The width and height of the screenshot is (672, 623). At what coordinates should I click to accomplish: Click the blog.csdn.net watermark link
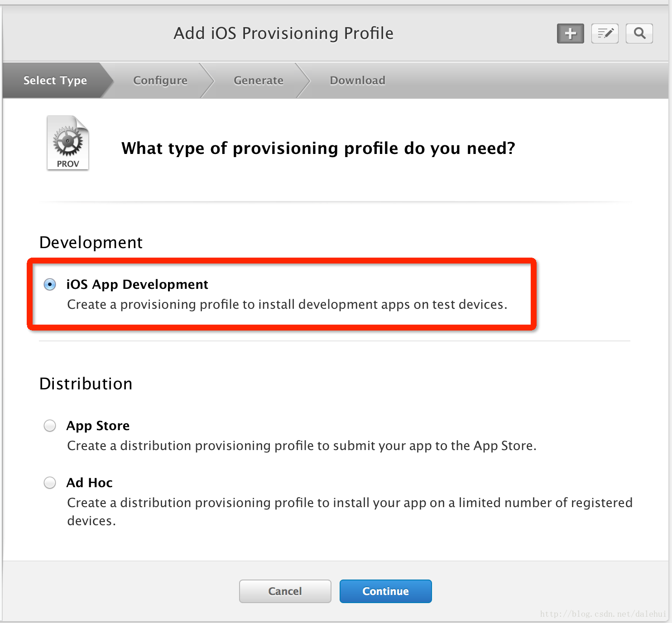pyautogui.click(x=603, y=614)
